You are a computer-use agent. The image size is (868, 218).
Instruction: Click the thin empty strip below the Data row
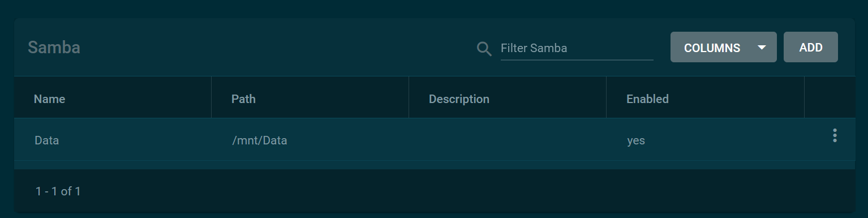click(x=435, y=165)
